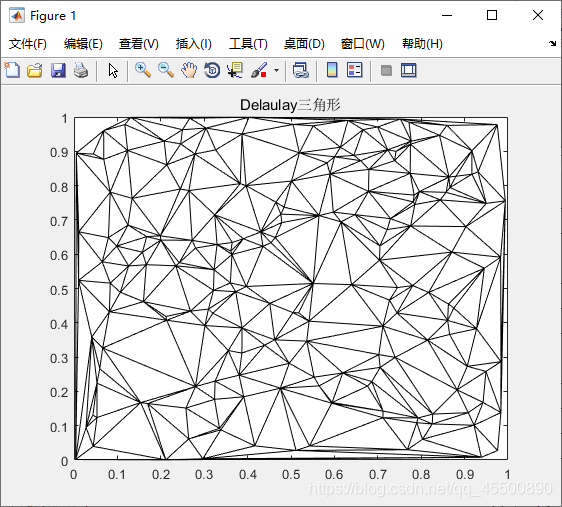Expand the Brush color dropdown arrow
562x507 pixels.
pyautogui.click(x=276, y=70)
